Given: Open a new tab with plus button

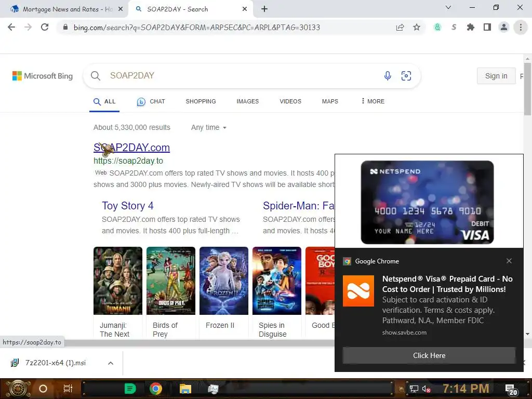Looking at the screenshot, I should (x=264, y=9).
